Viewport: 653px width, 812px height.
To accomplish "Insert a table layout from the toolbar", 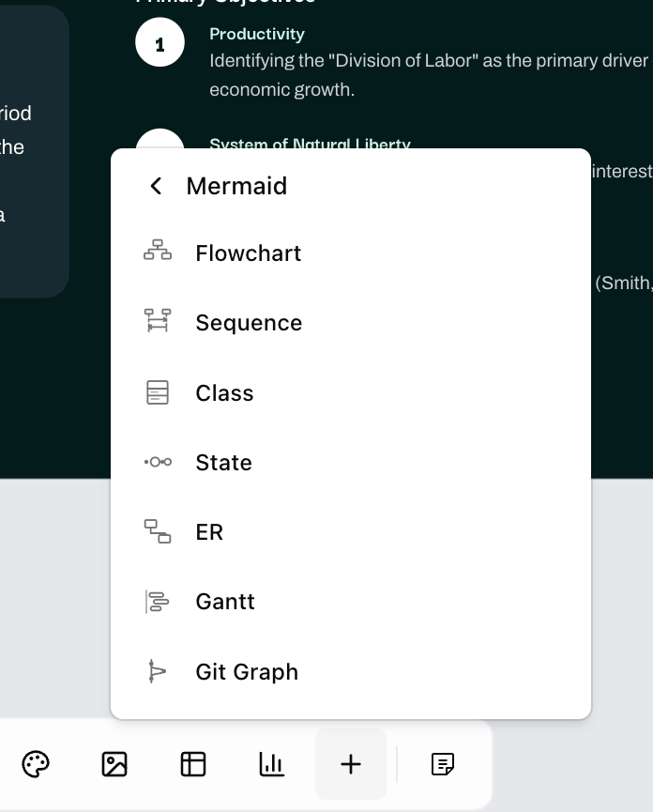I will (193, 764).
